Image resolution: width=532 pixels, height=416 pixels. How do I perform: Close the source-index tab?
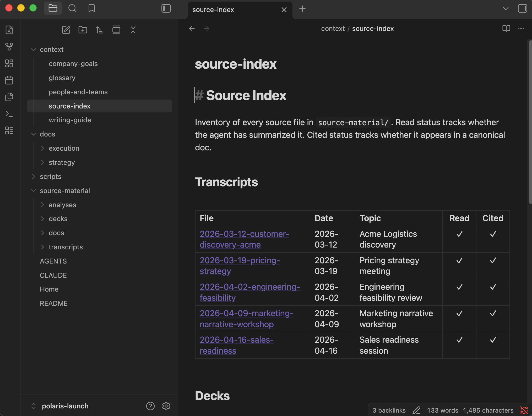284,10
